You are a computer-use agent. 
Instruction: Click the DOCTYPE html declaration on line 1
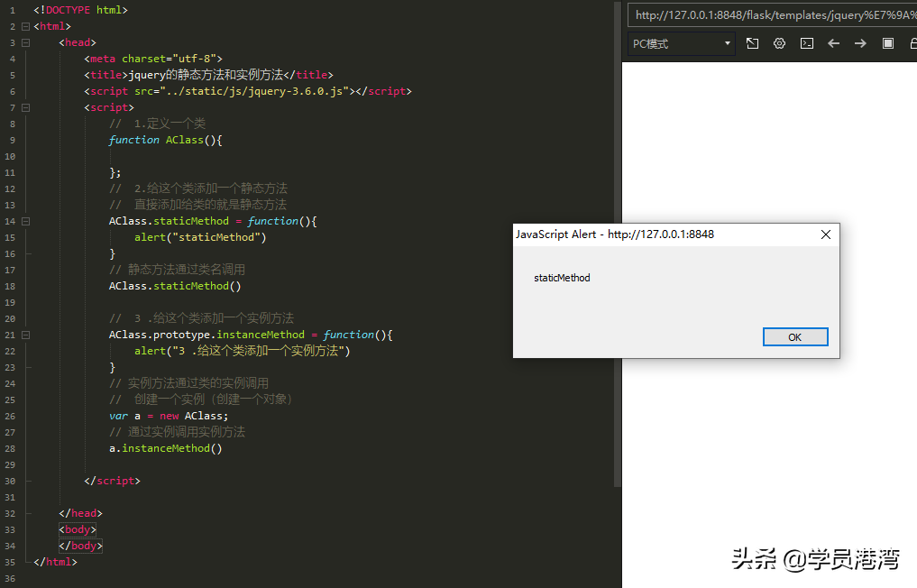click(81, 10)
